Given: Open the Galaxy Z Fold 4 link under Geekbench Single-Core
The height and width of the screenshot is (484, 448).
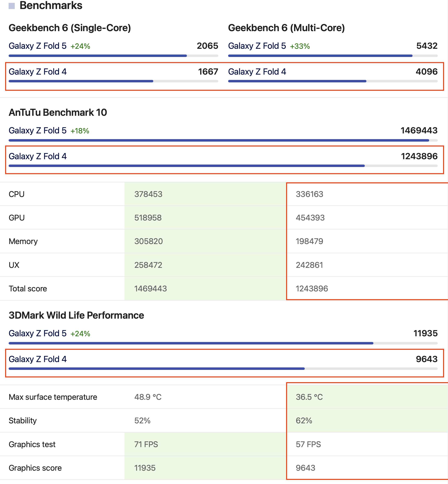Looking at the screenshot, I should 38,72.
